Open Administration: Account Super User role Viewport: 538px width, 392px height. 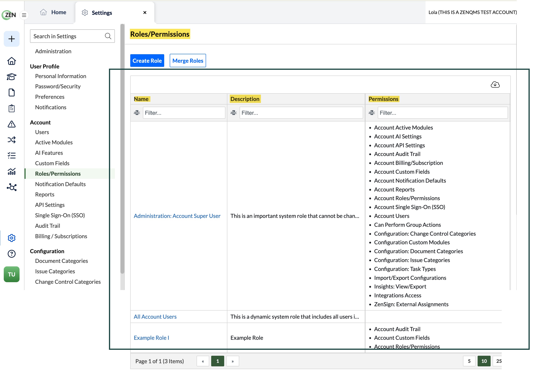pos(177,216)
